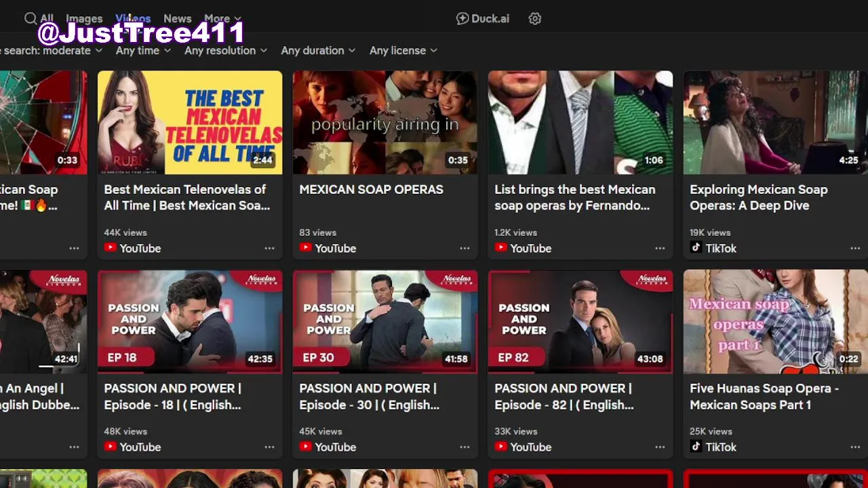Click YouTube icon under Passion and Power Episode 18
The height and width of the screenshot is (488, 868).
(111, 447)
